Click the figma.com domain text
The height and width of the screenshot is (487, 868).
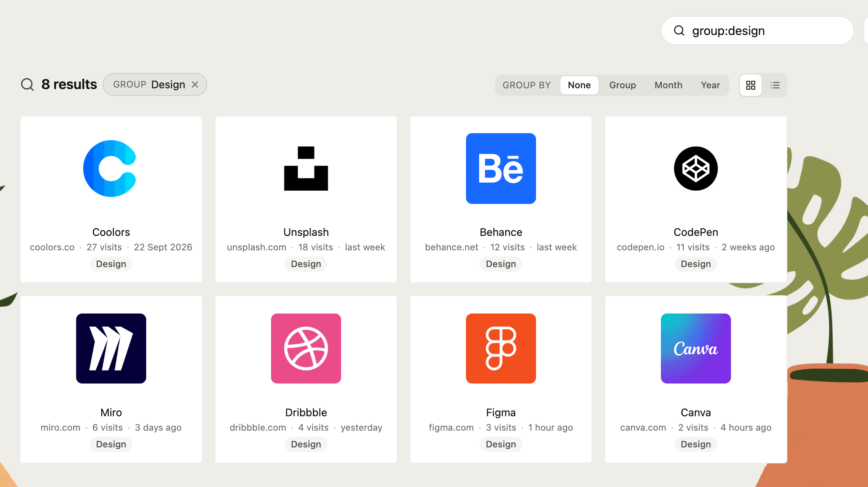451,428
